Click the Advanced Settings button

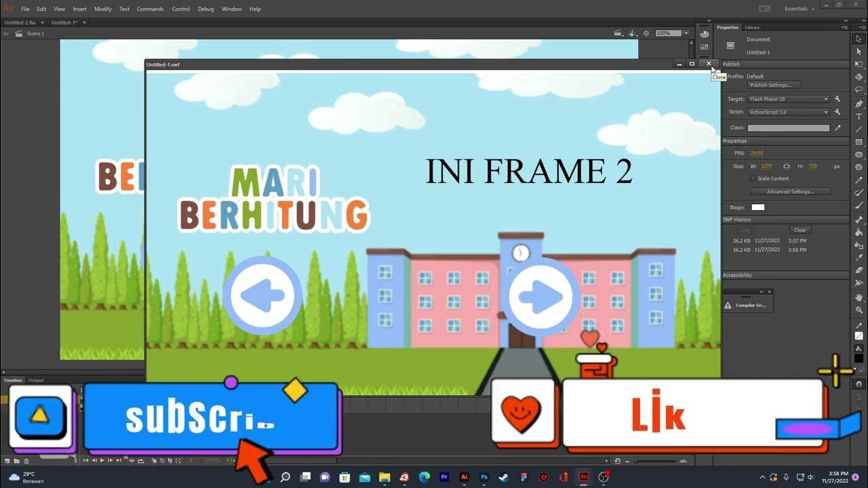pyautogui.click(x=790, y=192)
